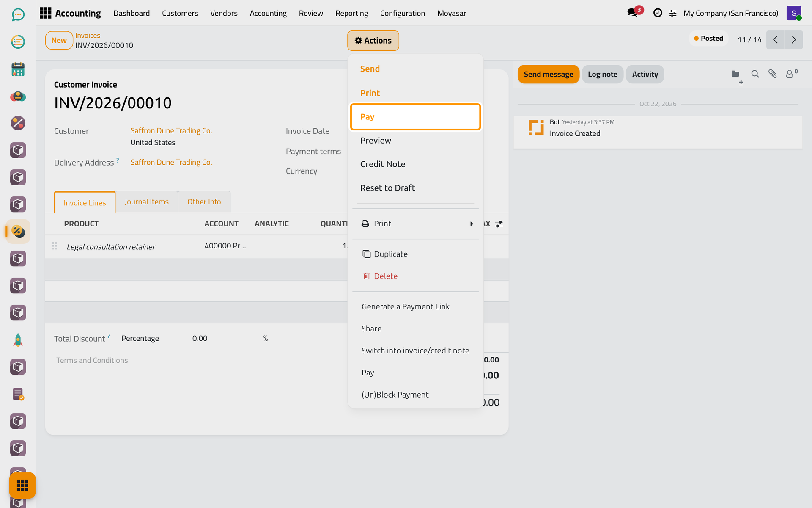The width and height of the screenshot is (812, 508).
Task: Open the Vendors top menu
Action: coord(224,13)
